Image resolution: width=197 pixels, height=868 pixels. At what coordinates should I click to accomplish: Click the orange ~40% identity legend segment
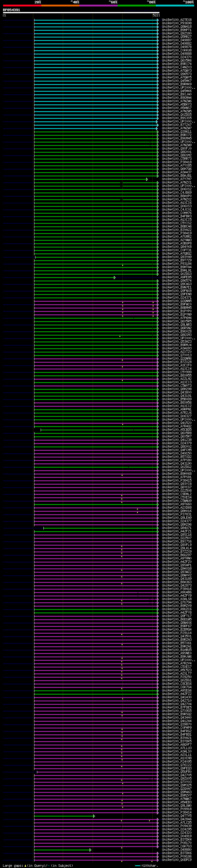click(60, 6)
